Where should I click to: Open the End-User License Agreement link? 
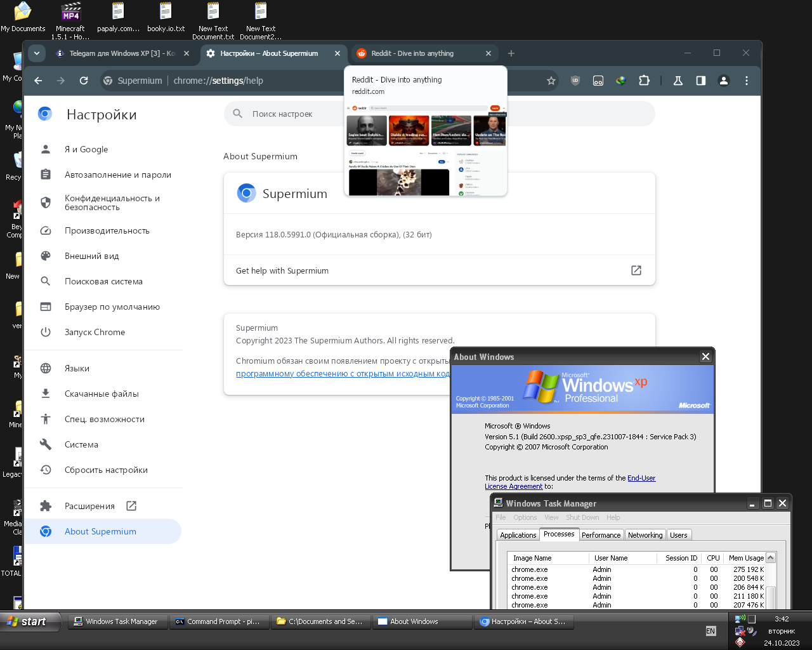(570, 482)
